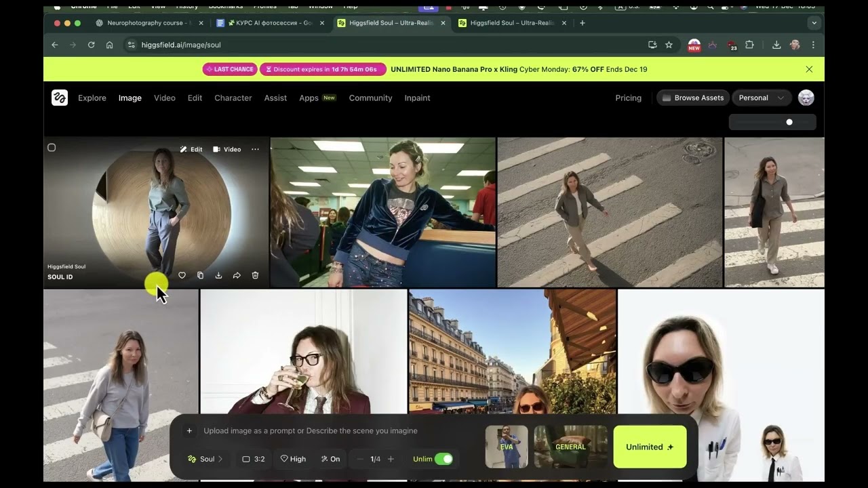Open the Soul model selector

coord(205,459)
